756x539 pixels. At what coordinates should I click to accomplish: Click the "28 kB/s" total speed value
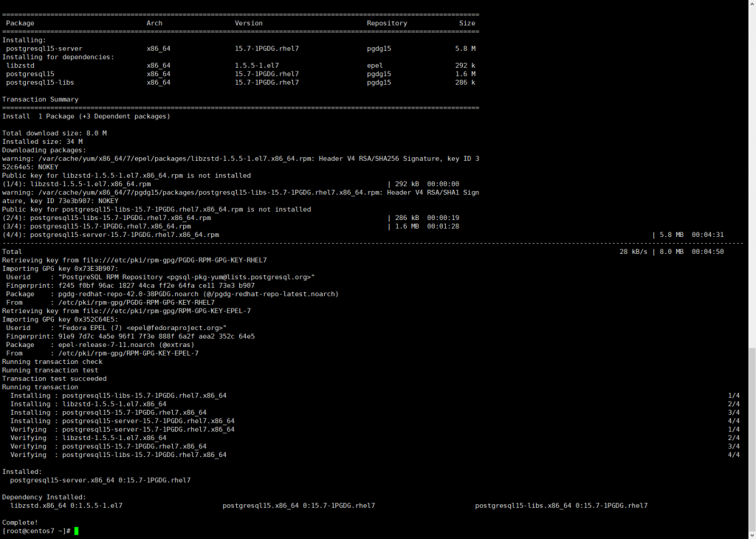point(633,252)
